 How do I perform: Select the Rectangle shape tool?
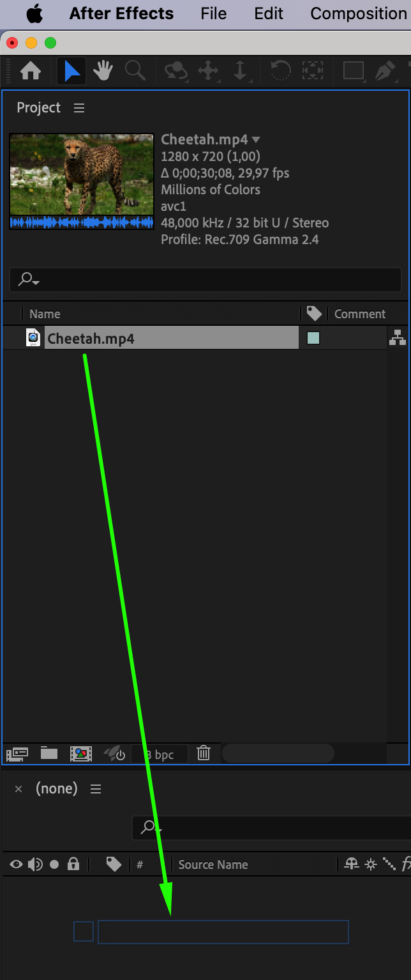coord(354,70)
